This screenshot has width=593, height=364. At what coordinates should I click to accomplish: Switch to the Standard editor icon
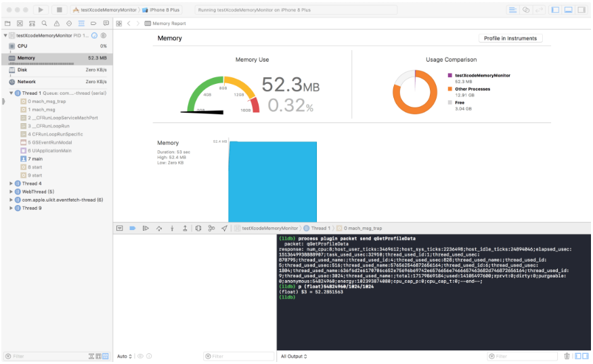[513, 10]
